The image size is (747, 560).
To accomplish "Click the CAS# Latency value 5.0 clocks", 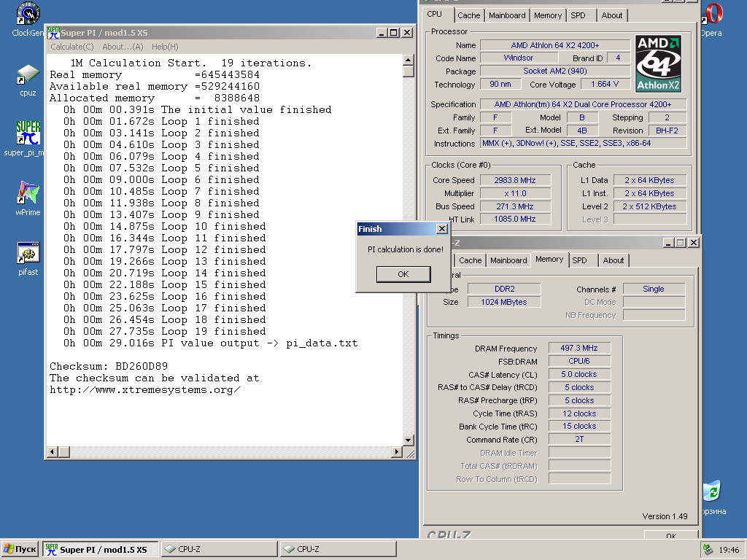I will (x=578, y=374).
